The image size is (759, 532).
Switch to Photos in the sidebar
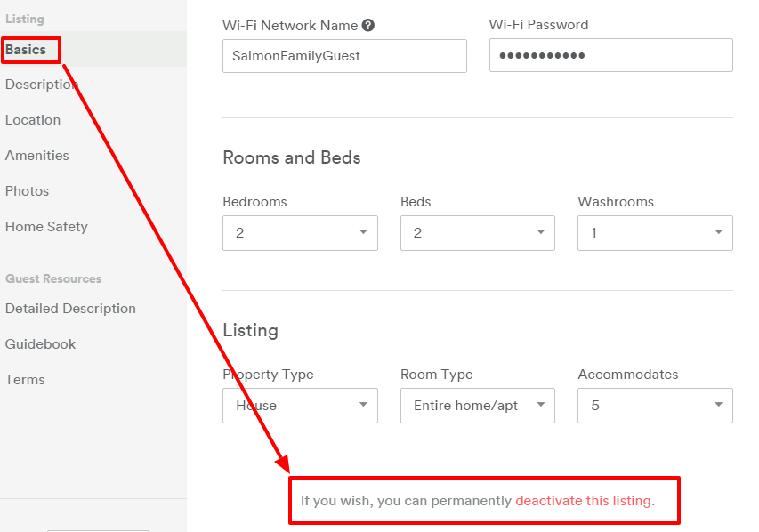point(28,191)
